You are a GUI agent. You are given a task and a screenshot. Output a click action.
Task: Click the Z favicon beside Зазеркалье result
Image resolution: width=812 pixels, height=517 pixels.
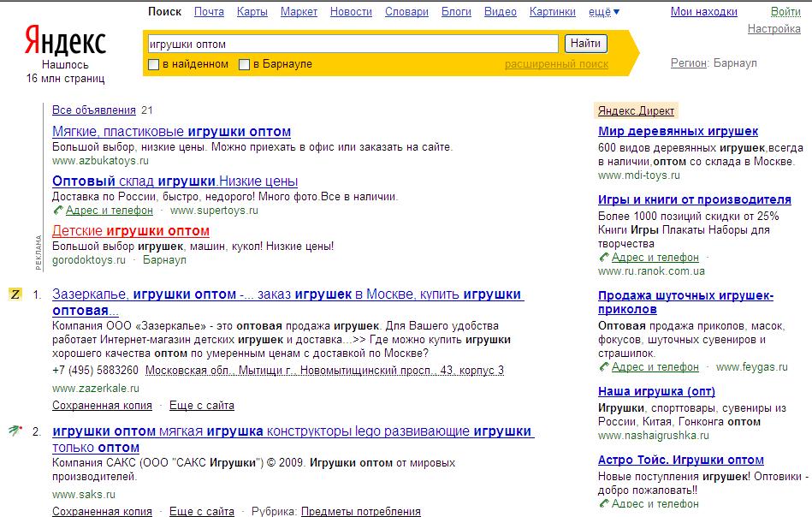click(15, 294)
